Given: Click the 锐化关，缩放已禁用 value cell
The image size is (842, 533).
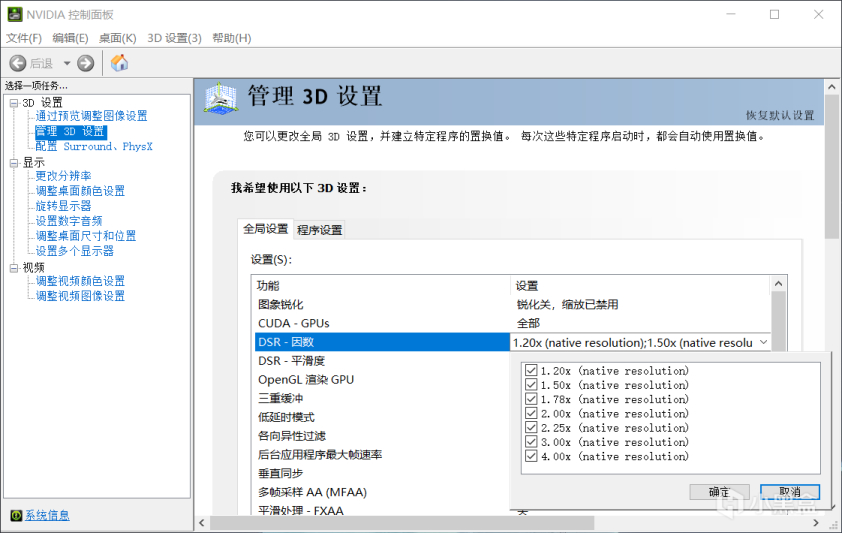Looking at the screenshot, I should [x=567, y=305].
